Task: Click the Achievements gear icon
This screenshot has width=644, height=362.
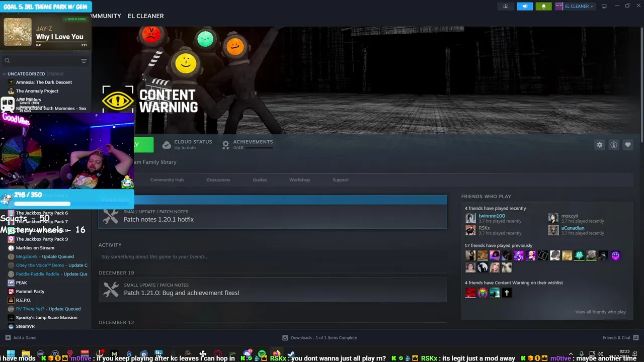Action: (x=225, y=145)
